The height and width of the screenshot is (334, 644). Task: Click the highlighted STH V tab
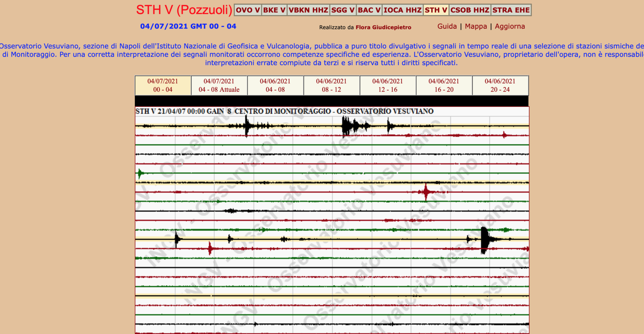coord(436,10)
